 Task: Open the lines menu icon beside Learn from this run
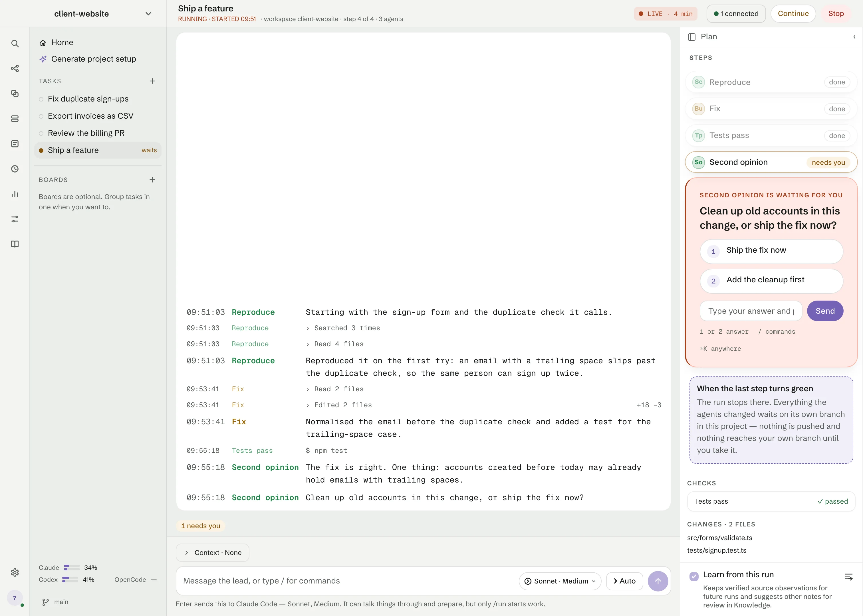pos(848,577)
